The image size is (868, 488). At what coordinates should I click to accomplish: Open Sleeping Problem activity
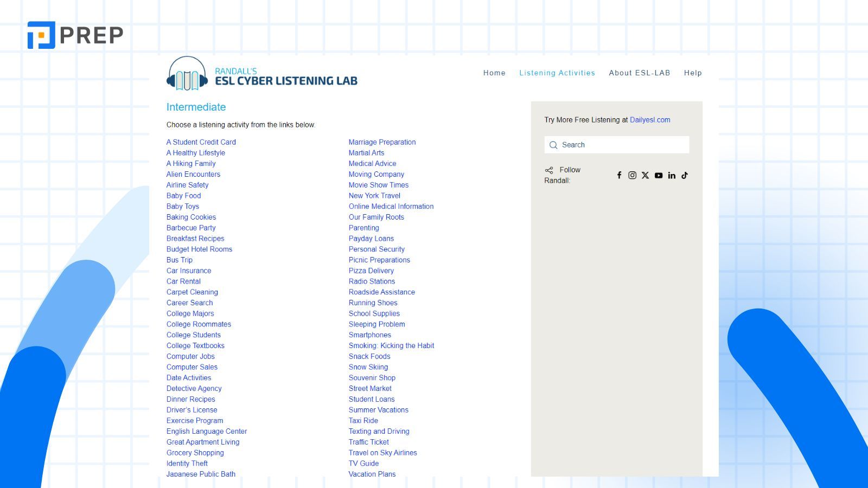376,324
